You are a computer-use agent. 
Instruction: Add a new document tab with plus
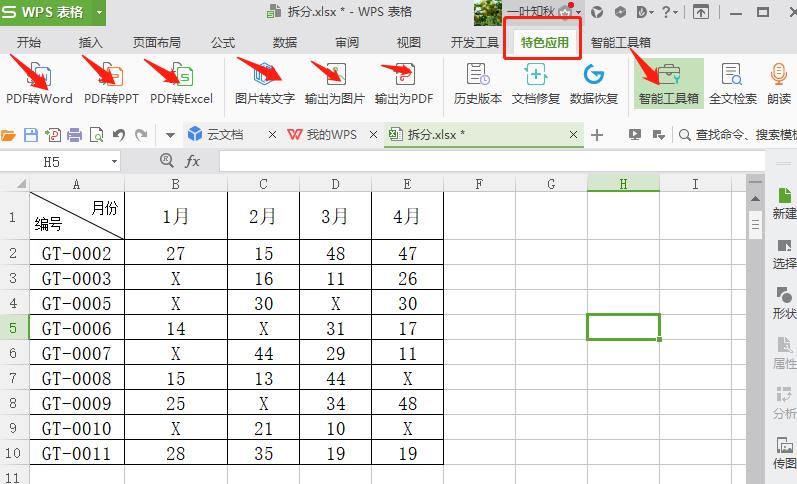point(597,134)
